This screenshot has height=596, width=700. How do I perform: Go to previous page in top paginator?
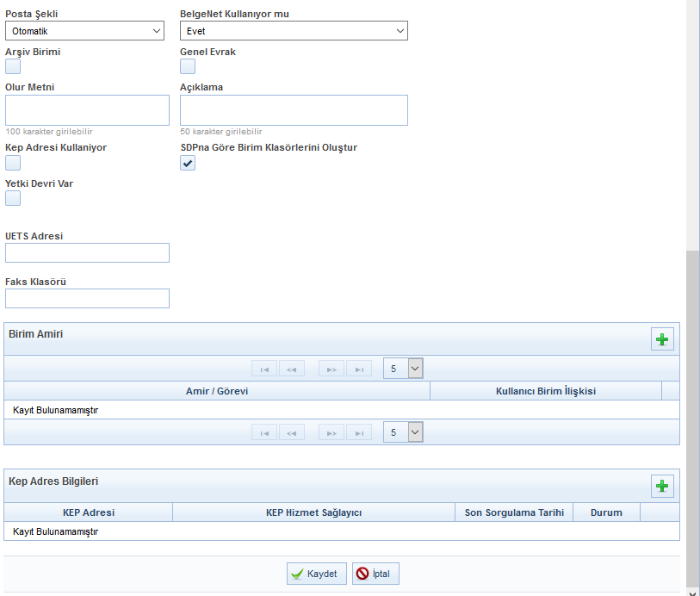292,369
